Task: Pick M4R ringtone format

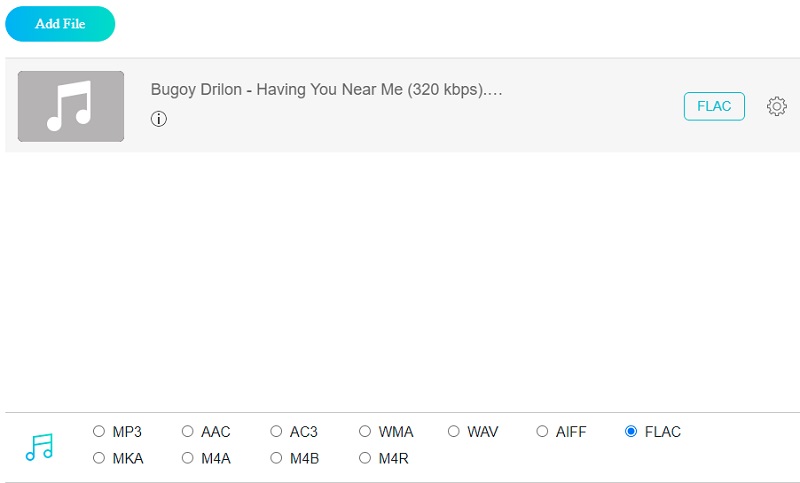Action: coord(365,458)
